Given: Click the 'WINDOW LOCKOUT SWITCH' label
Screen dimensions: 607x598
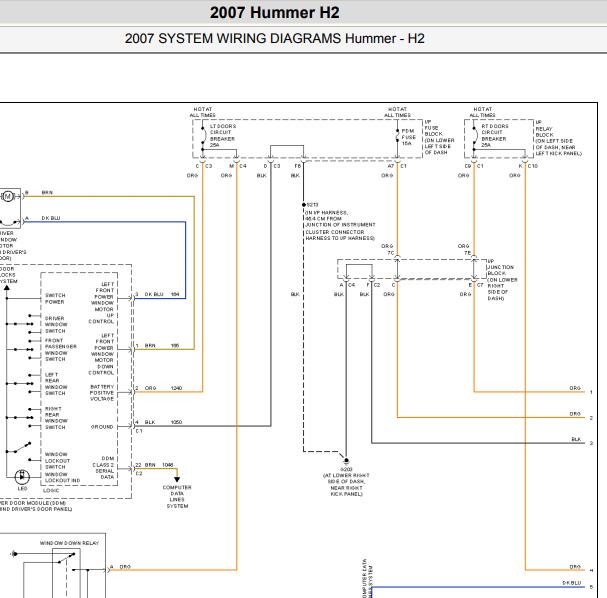Looking at the screenshot, I should [57, 461].
